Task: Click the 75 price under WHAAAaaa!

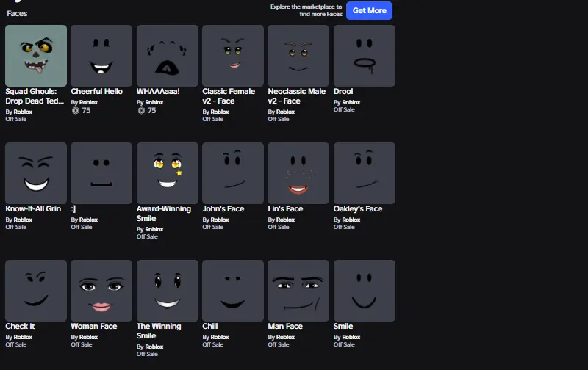Action: click(x=151, y=110)
